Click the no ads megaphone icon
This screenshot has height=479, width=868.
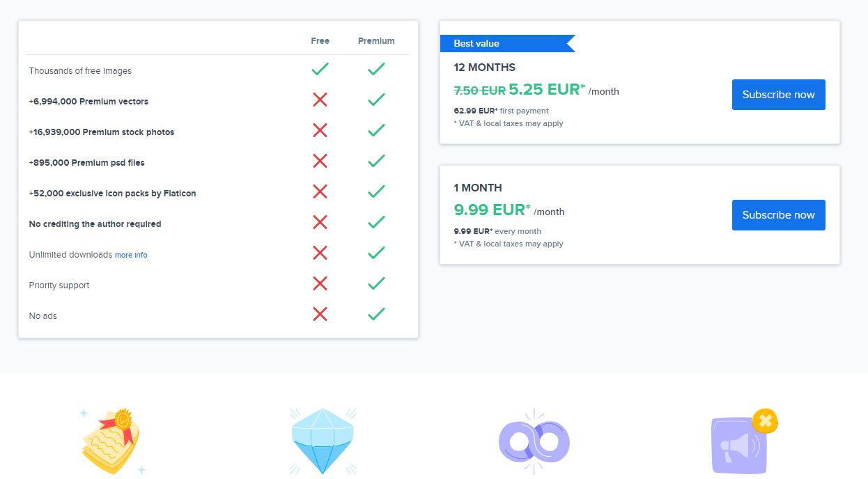pos(744,441)
